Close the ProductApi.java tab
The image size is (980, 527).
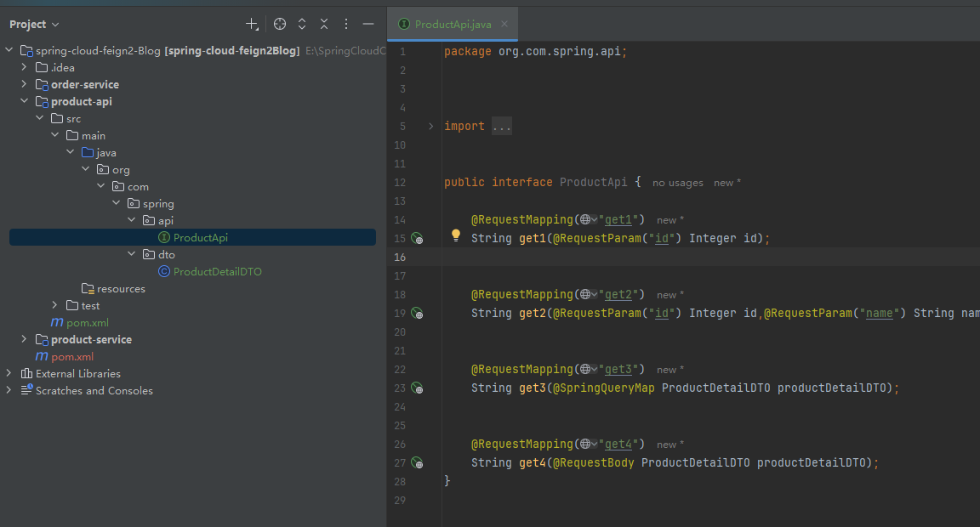504,25
